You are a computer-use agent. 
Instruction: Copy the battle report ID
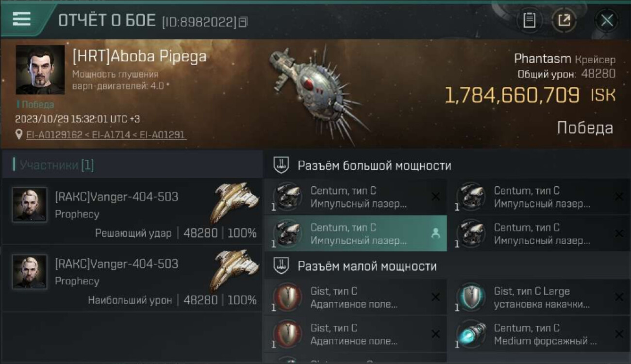[243, 22]
